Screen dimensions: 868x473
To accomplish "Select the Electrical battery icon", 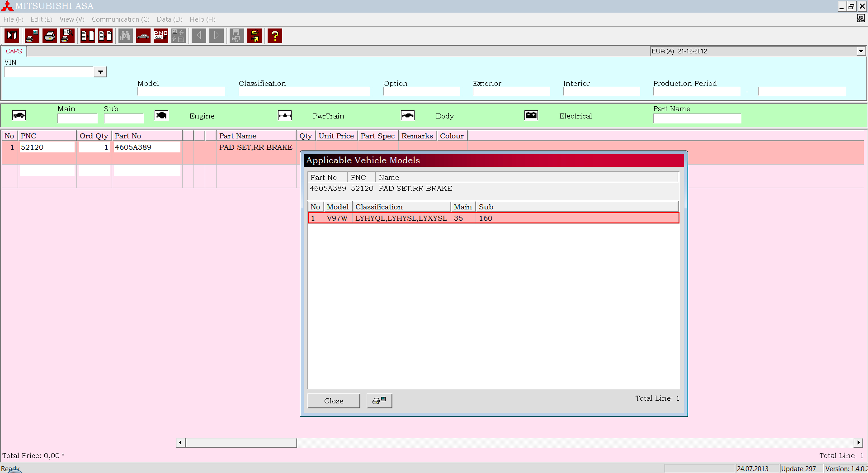I will pos(531,116).
